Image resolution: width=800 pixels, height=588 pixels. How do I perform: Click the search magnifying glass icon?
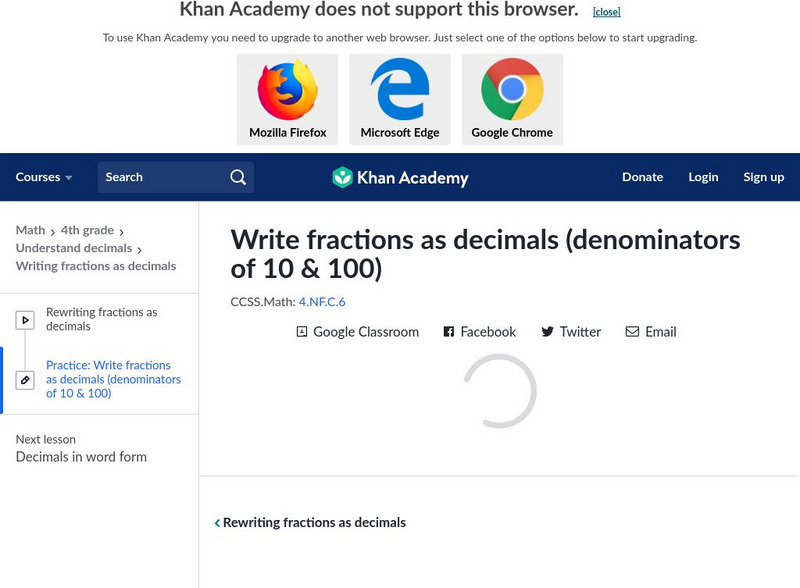tap(238, 177)
